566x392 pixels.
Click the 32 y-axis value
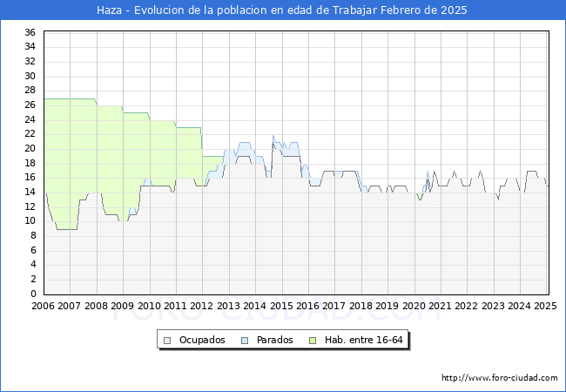click(30, 61)
